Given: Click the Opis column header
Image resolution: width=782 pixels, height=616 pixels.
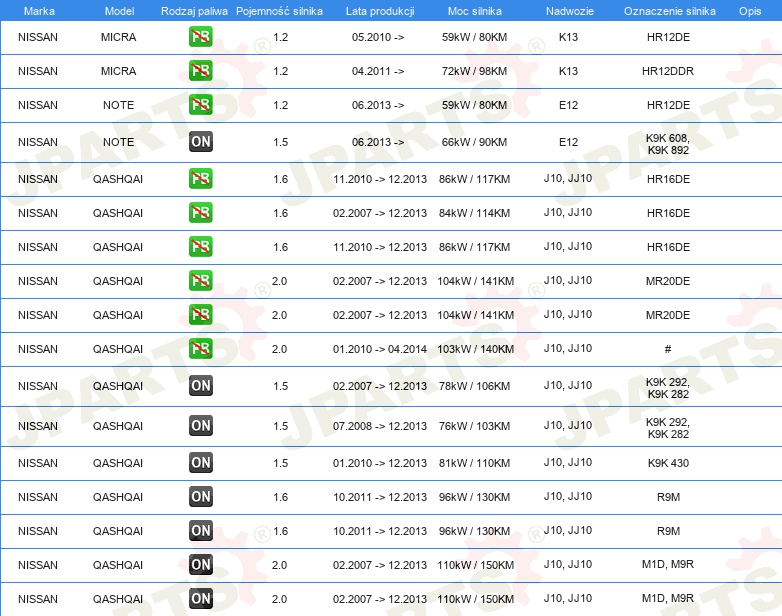Looking at the screenshot, I should point(750,11).
